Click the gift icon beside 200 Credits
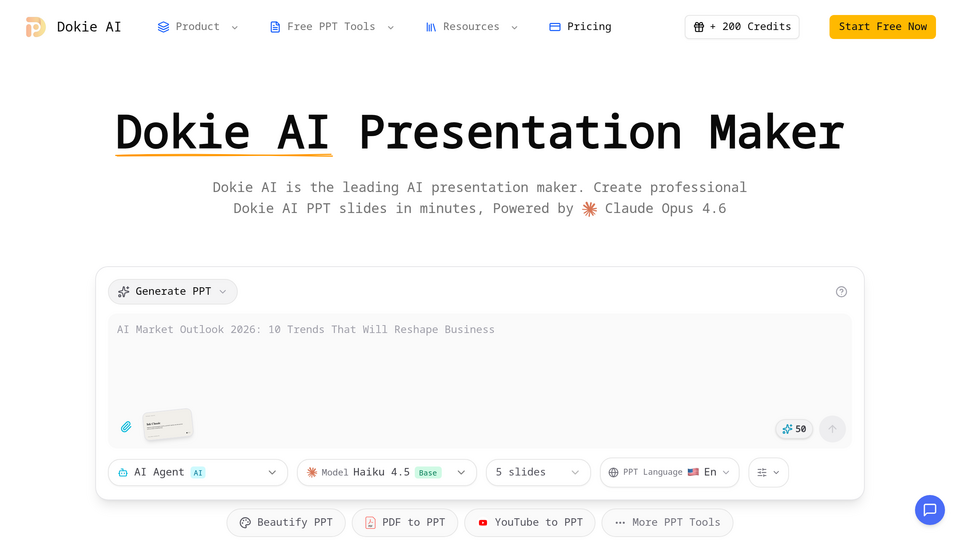960x540 pixels. (699, 27)
